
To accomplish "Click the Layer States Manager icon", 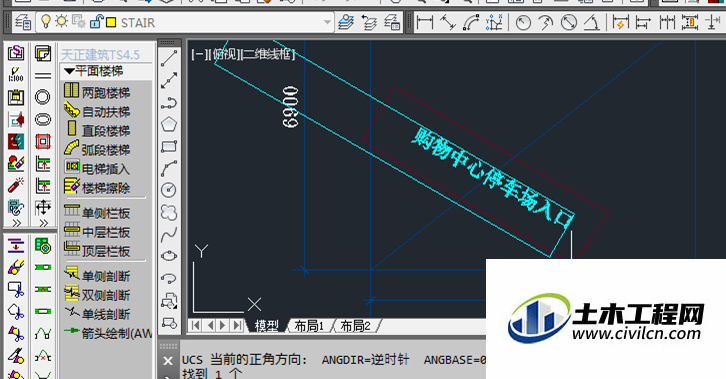I will coord(392,22).
